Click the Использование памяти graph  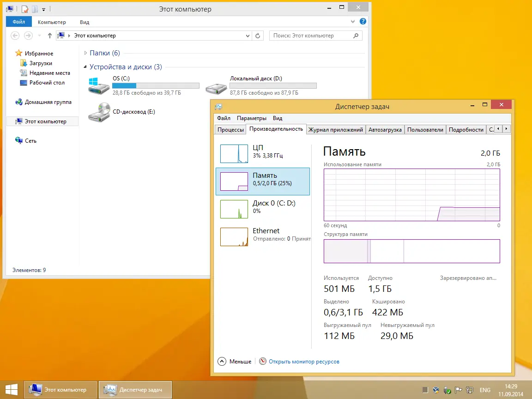(411, 195)
